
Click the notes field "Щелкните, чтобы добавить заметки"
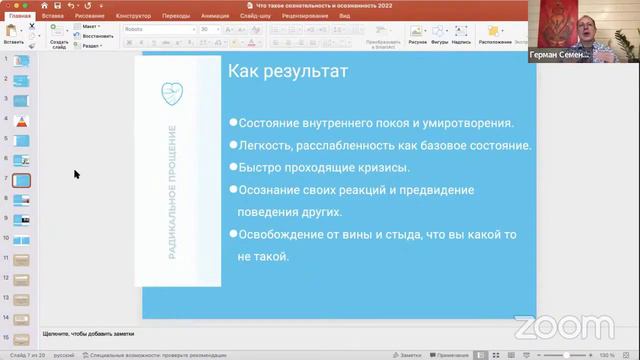(88, 334)
